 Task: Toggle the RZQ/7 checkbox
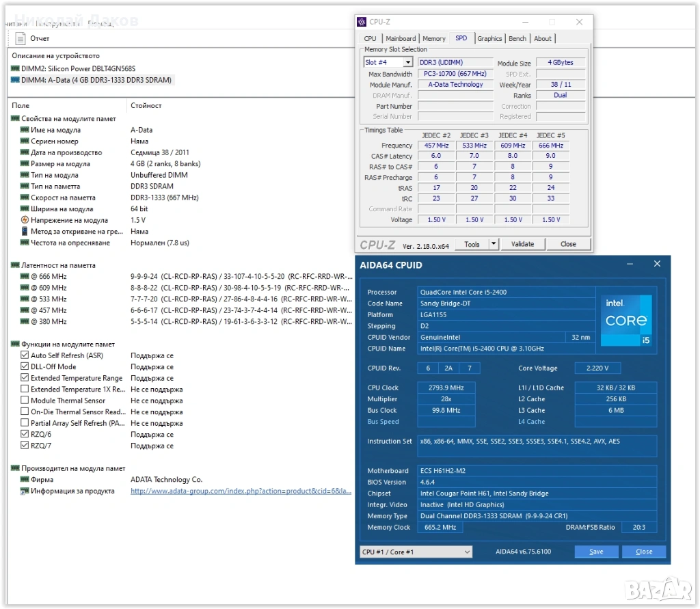[25, 446]
